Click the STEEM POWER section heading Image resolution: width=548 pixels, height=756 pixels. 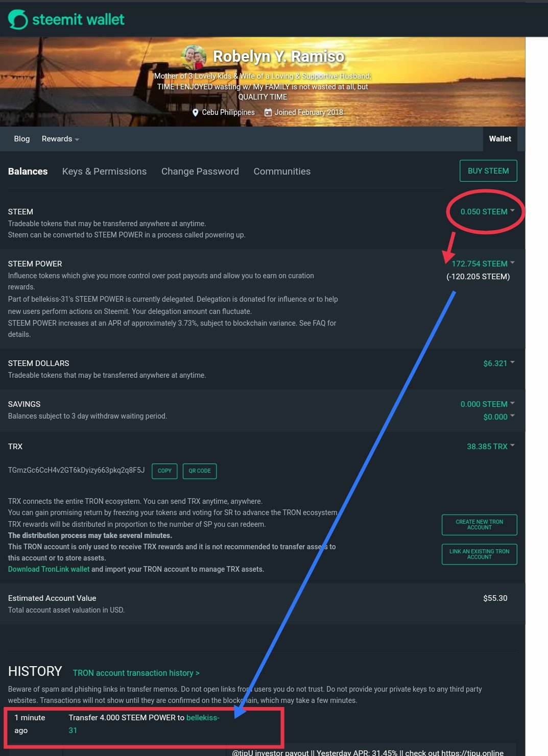(35, 264)
